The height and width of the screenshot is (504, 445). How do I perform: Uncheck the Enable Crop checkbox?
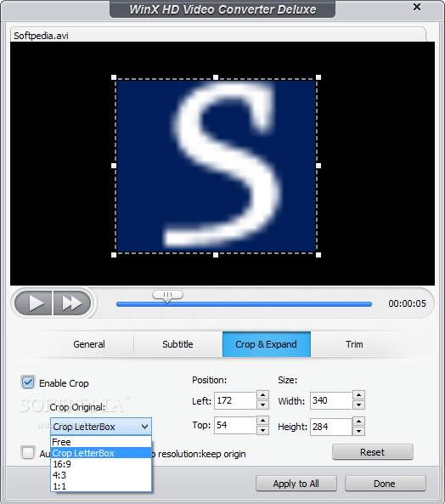click(28, 382)
